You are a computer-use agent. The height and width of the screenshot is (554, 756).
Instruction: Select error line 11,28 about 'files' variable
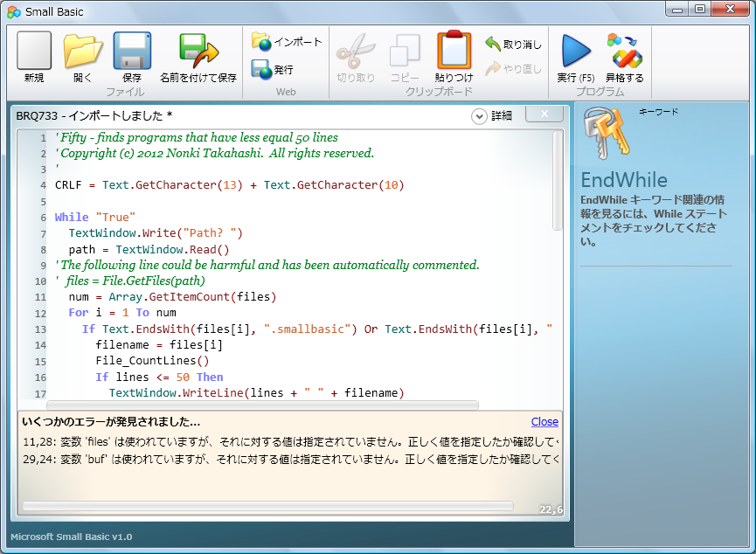290,441
